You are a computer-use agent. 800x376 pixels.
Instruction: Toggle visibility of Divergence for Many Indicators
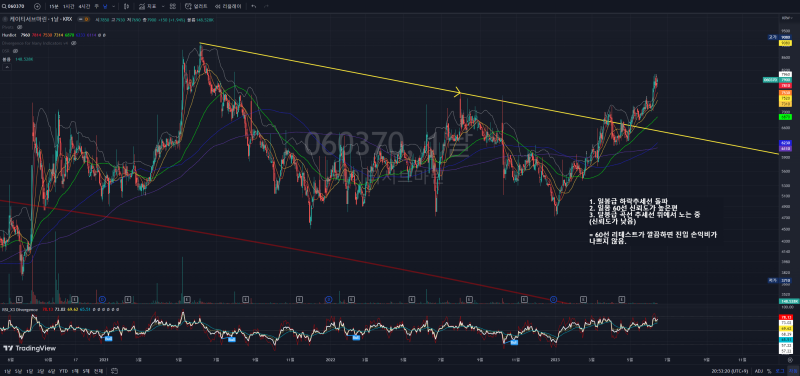(74, 43)
